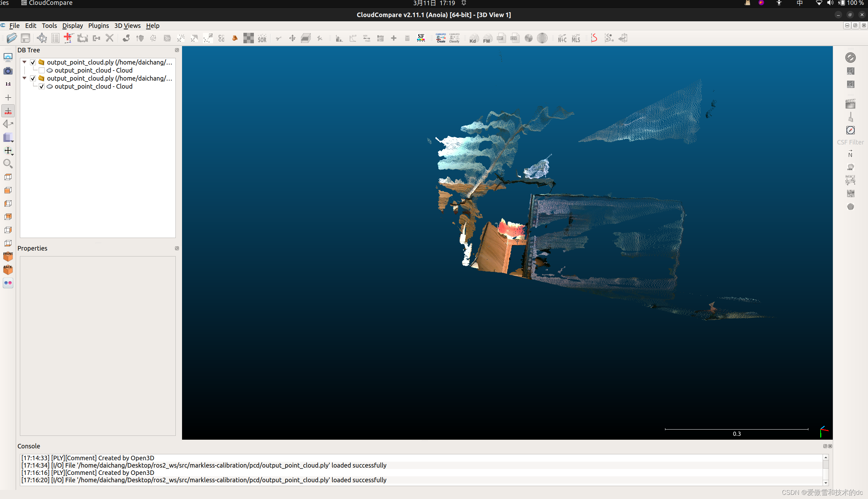Image resolution: width=868 pixels, height=499 pixels.
Task: Uncheck the second output_point_cloud Cloud checkbox
Action: click(41, 86)
